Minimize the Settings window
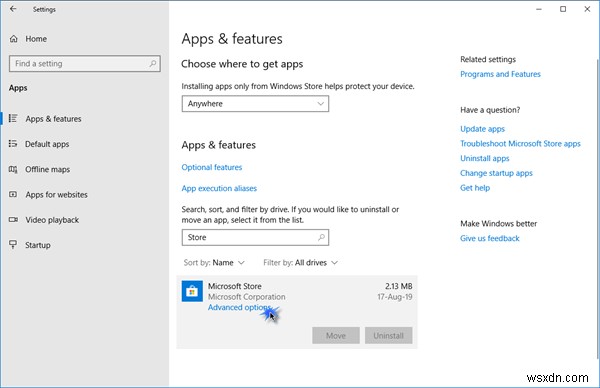This screenshot has width=600, height=388. (x=539, y=9)
